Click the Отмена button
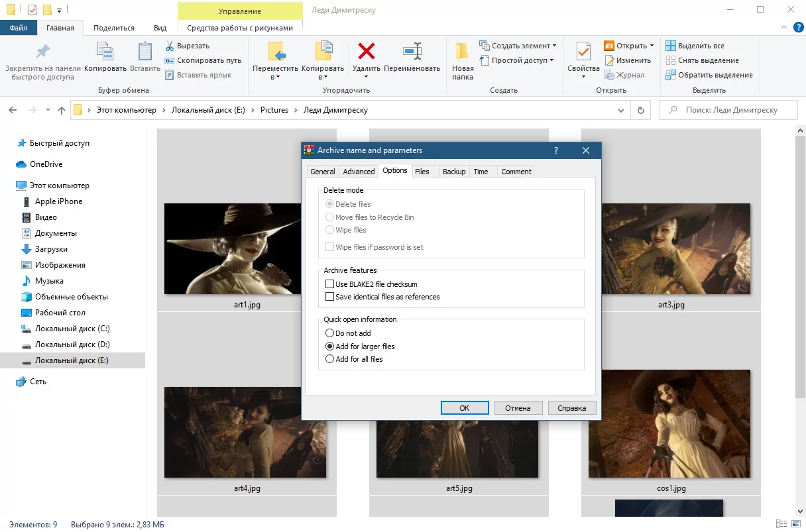The height and width of the screenshot is (532, 806). click(518, 408)
